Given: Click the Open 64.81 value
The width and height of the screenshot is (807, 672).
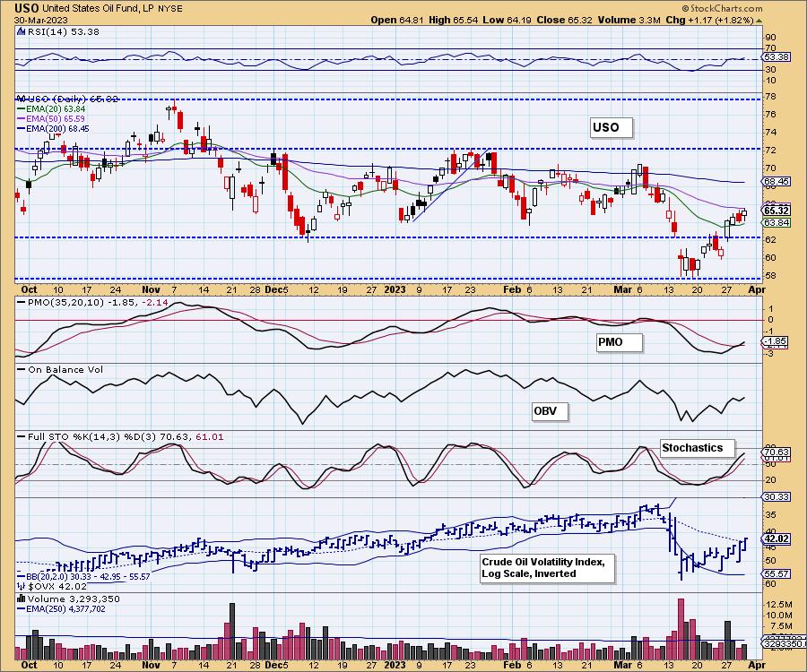Looking at the screenshot, I should click(397, 20).
